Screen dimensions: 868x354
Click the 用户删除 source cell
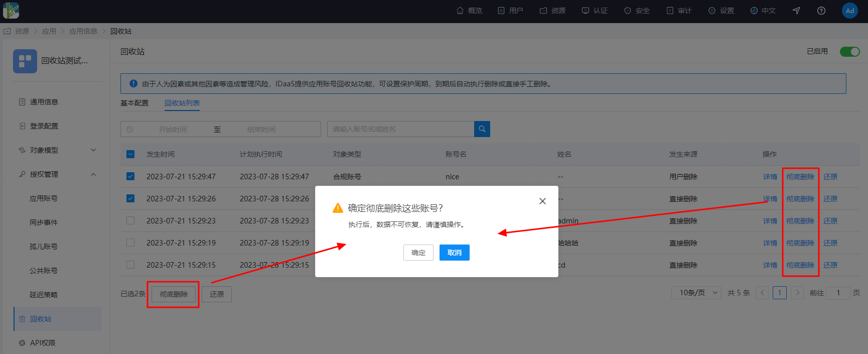click(x=683, y=177)
